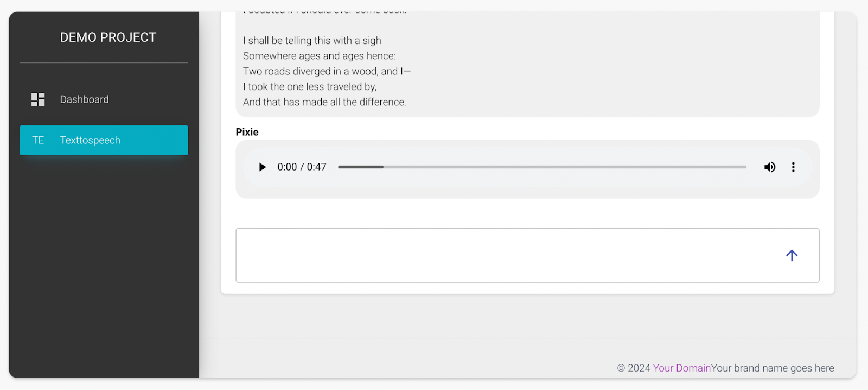Click the Pixie voice name label
This screenshot has width=868, height=390.
pyautogui.click(x=247, y=132)
